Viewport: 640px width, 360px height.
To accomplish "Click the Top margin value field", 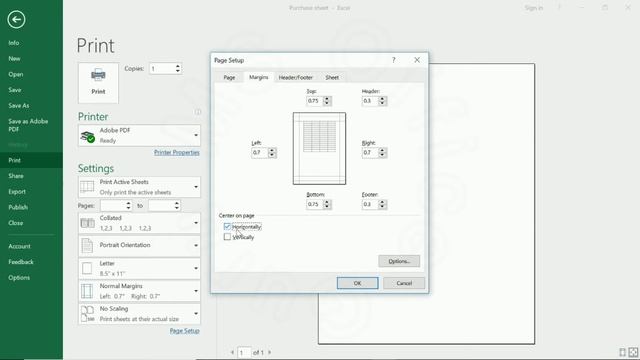I will (314, 101).
